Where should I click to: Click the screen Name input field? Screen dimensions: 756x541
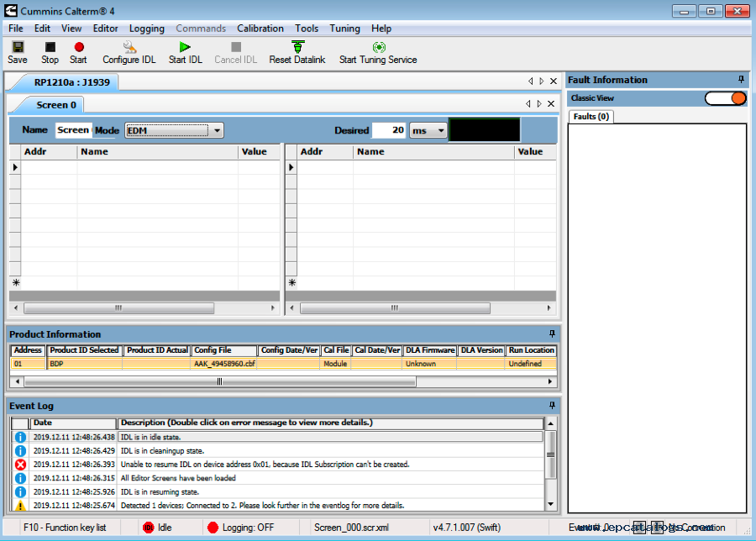(73, 129)
